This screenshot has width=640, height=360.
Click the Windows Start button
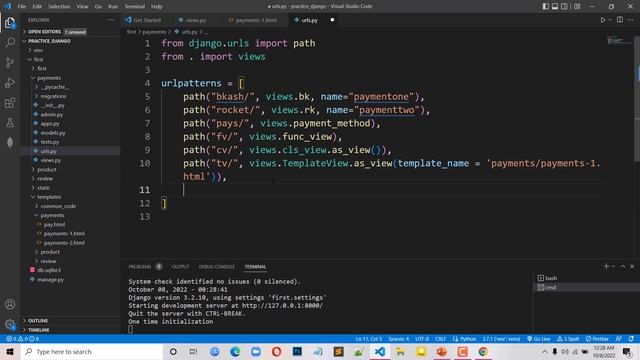coord(10,351)
